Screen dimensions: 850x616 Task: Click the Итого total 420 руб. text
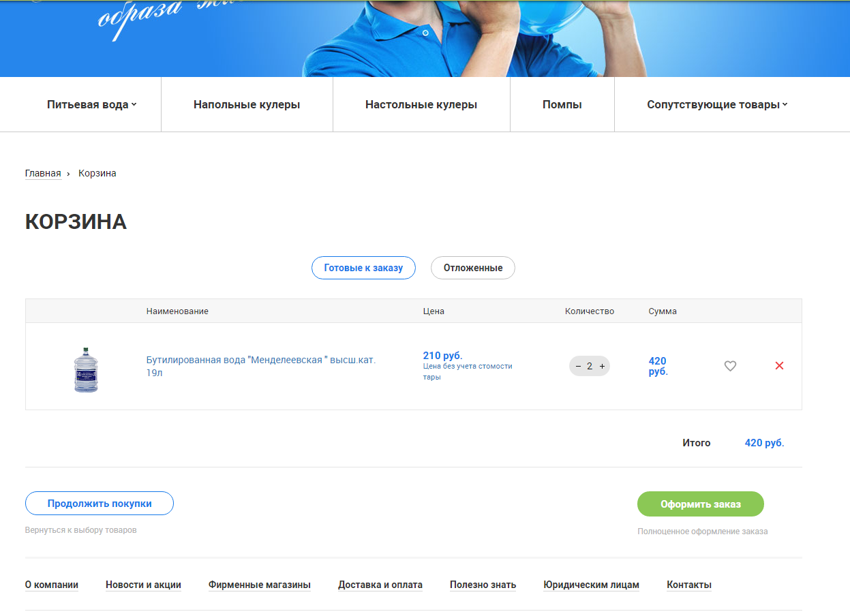pos(764,443)
